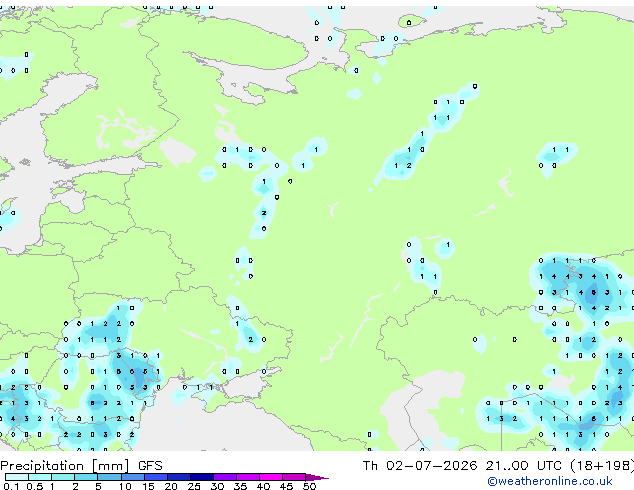Image resolution: width=634 pixels, height=490 pixels.
Task: Pick the 1–2 mm legend color swatch
Action: coord(63,477)
